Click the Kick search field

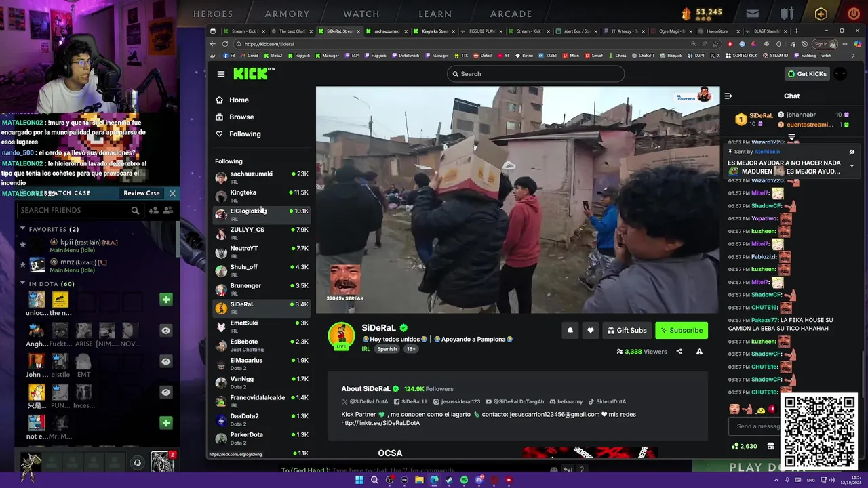(536, 74)
